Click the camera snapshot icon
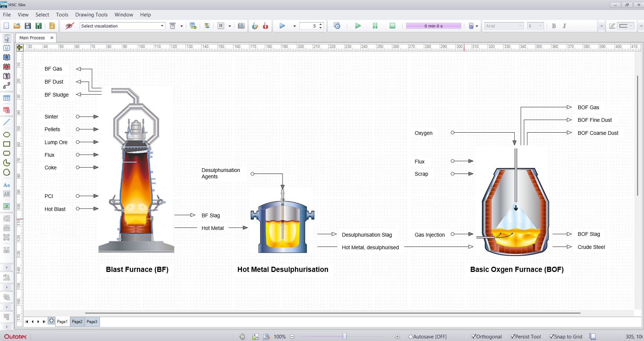This screenshot has height=341, width=644. (x=241, y=26)
